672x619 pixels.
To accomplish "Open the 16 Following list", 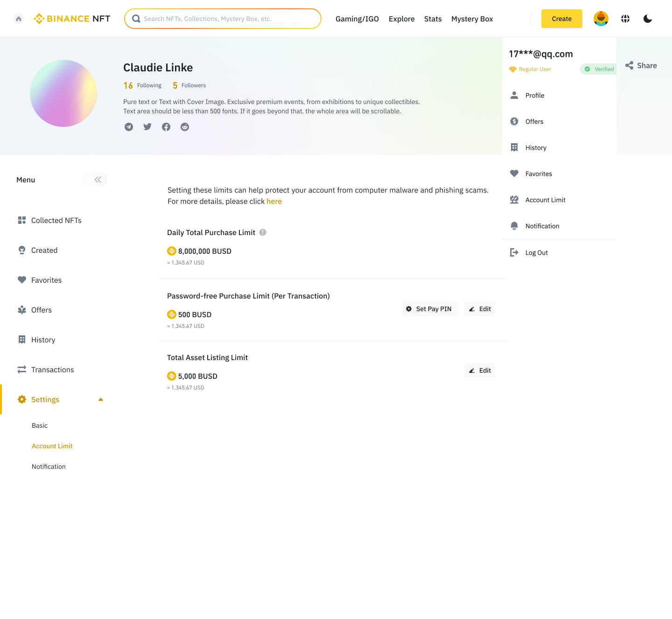I will tap(142, 85).
